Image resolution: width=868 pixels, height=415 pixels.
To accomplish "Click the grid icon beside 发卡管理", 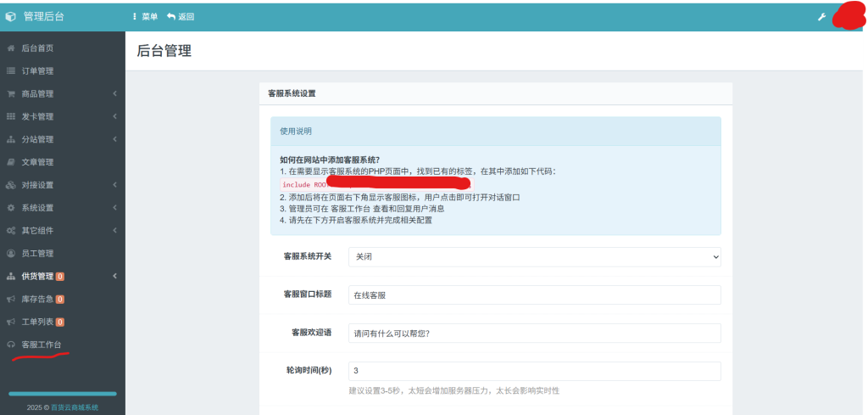I will [x=11, y=117].
